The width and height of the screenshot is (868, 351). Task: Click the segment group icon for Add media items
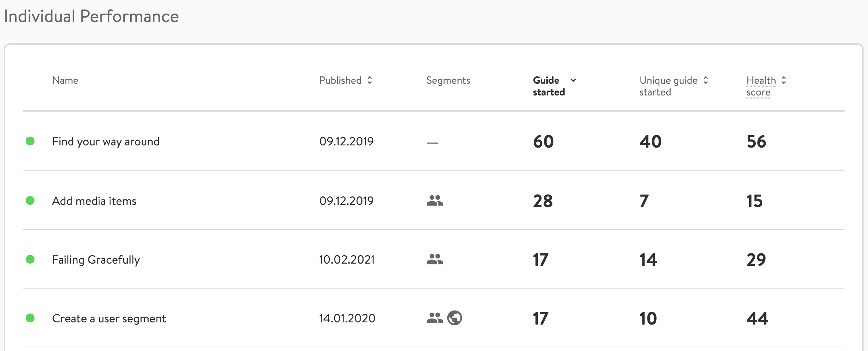pos(435,200)
